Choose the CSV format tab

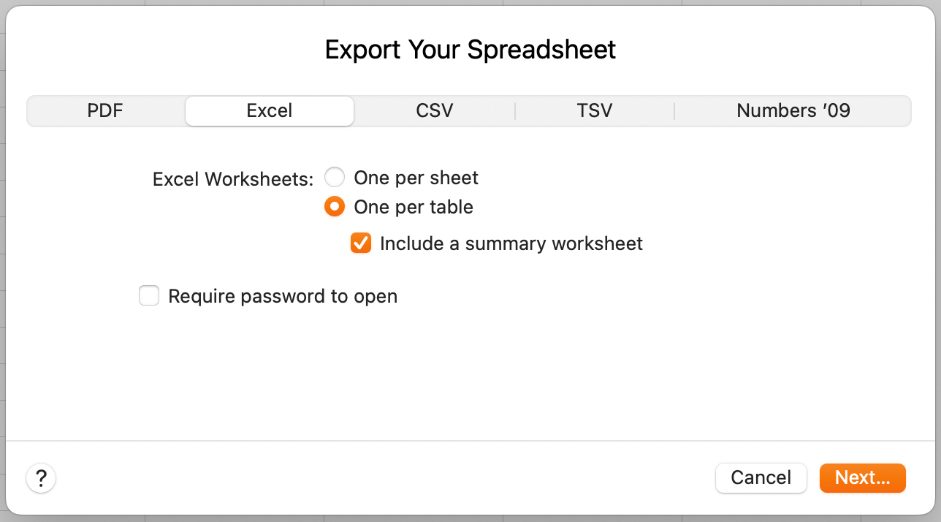coord(434,111)
